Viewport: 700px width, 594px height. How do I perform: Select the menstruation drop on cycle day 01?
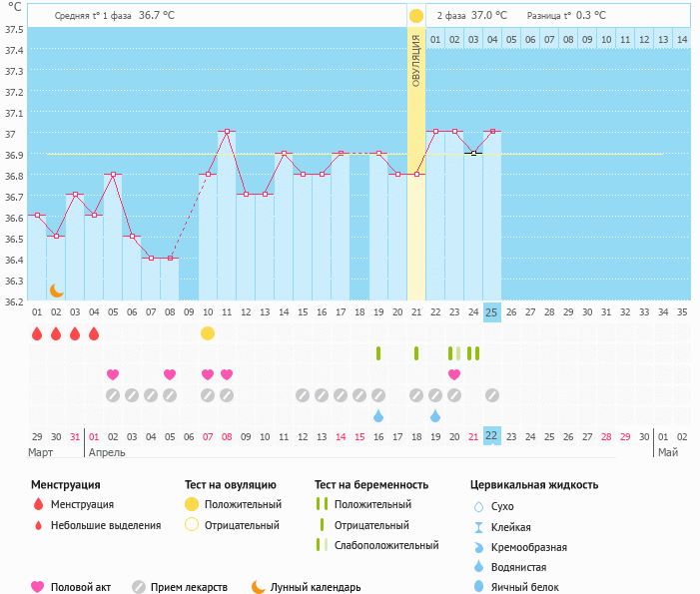pos(37,333)
